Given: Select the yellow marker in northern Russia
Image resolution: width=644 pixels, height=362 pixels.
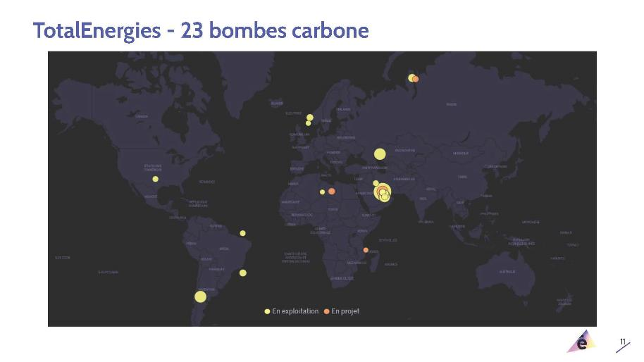Looking at the screenshot, I should [x=411, y=77].
